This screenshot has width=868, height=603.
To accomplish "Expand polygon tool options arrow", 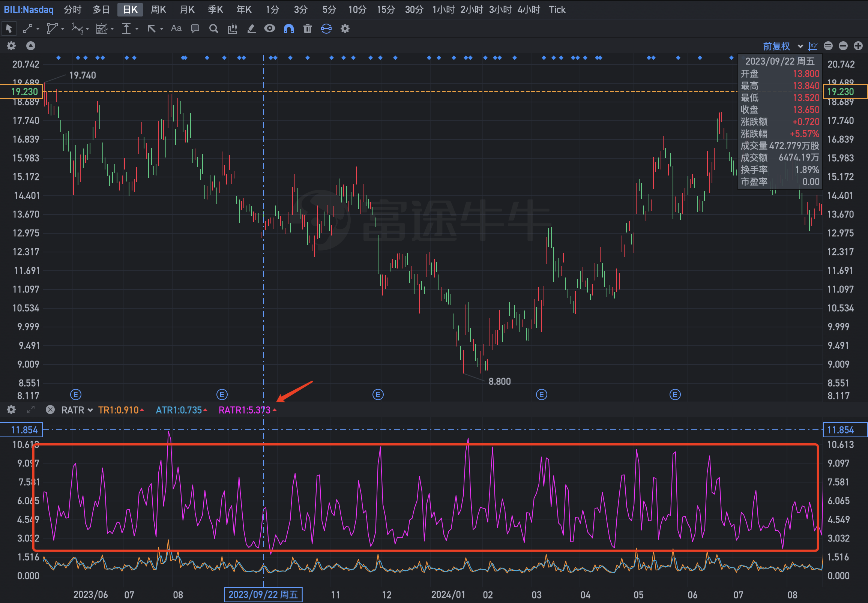I will point(62,29).
